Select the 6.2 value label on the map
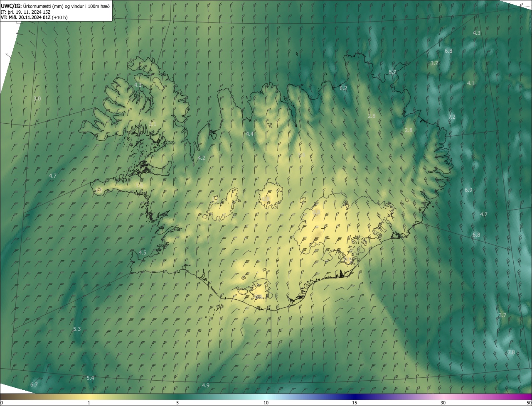532x406 pixels. pos(343,88)
